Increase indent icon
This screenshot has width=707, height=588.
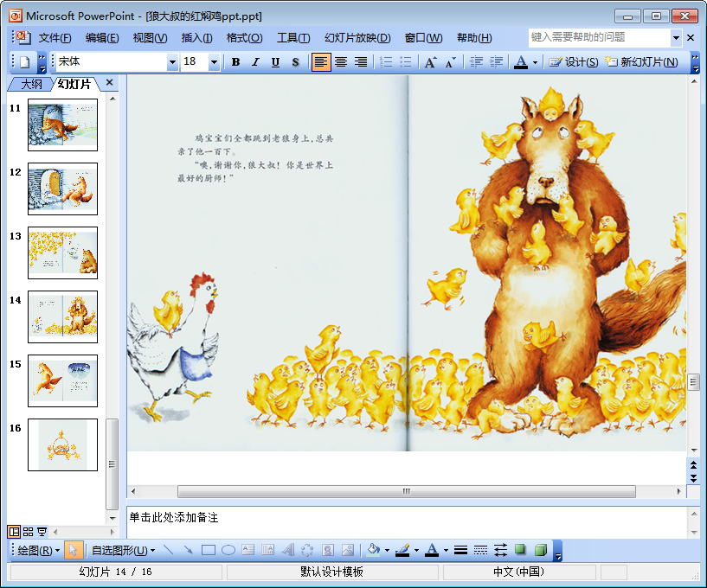click(x=496, y=62)
